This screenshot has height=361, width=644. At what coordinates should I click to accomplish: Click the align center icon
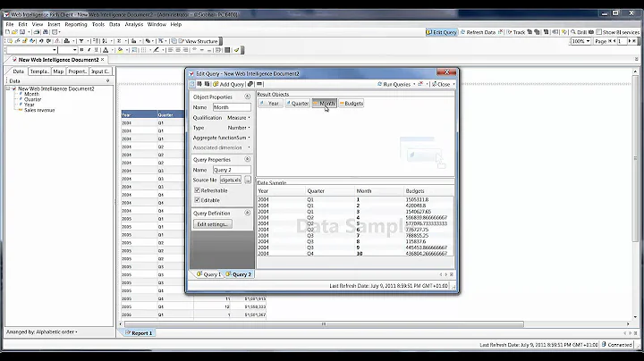[x=178, y=50]
